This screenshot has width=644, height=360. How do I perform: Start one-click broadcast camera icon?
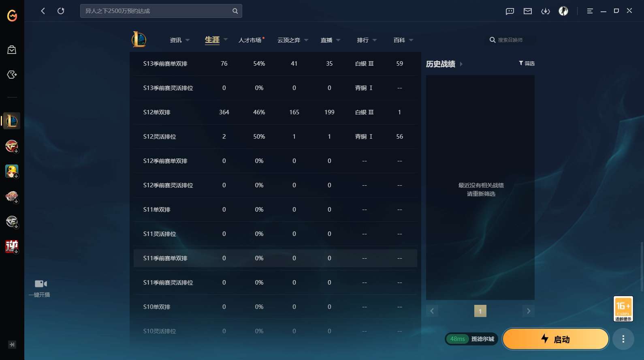(x=41, y=284)
